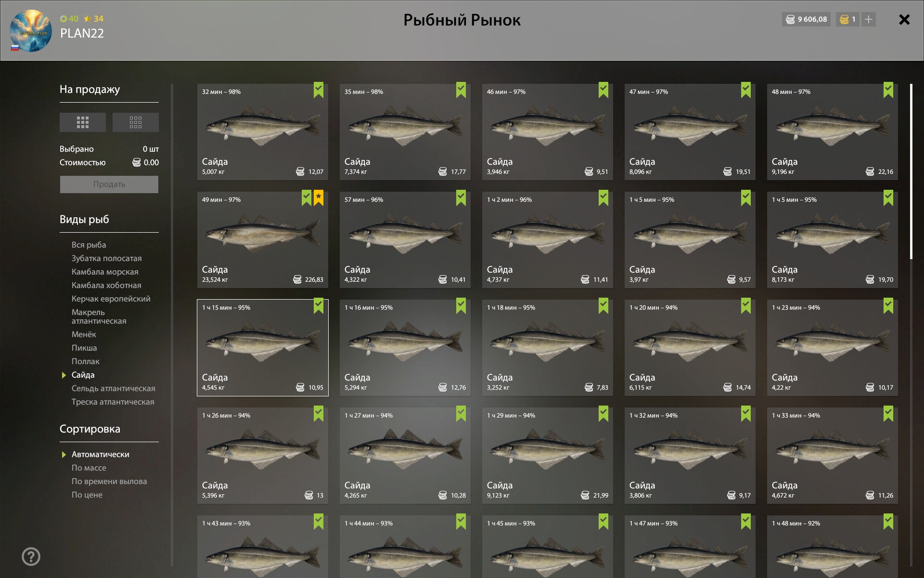
Task: Filter by Зубатка полосатая species
Action: coord(107,258)
